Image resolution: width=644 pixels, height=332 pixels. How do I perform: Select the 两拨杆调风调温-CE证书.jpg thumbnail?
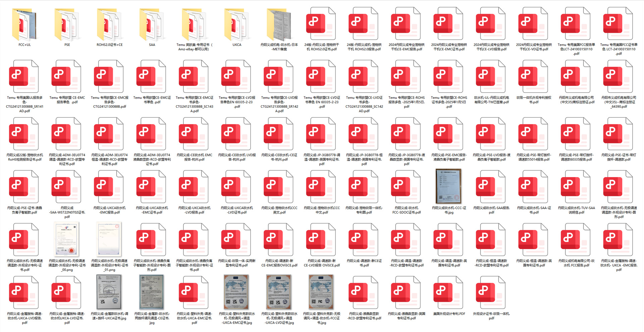(x=152, y=292)
